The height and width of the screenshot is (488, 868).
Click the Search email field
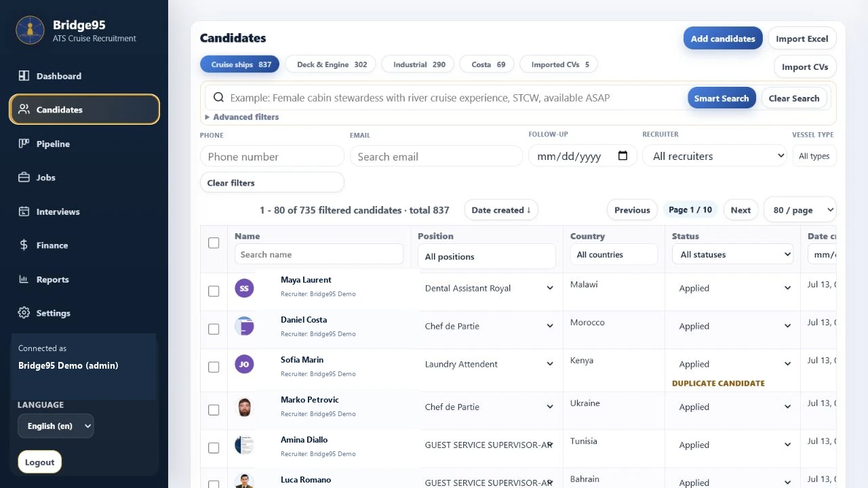[436, 156]
